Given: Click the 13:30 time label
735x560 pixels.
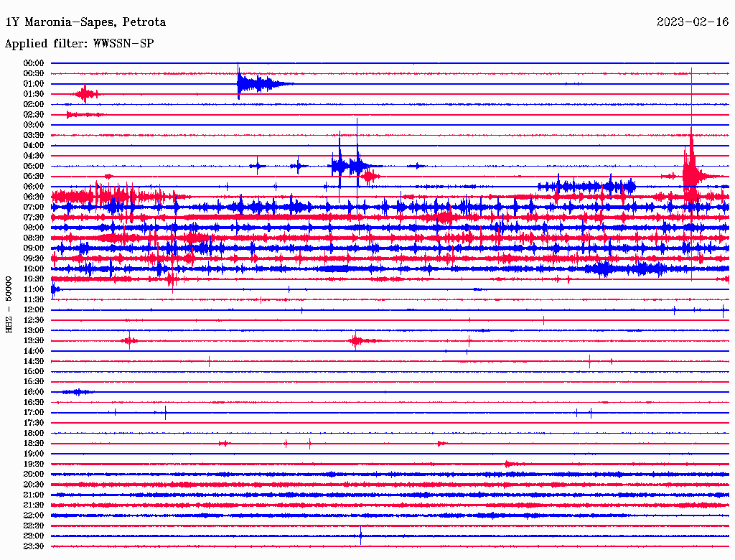Looking at the screenshot, I should 34,341.
